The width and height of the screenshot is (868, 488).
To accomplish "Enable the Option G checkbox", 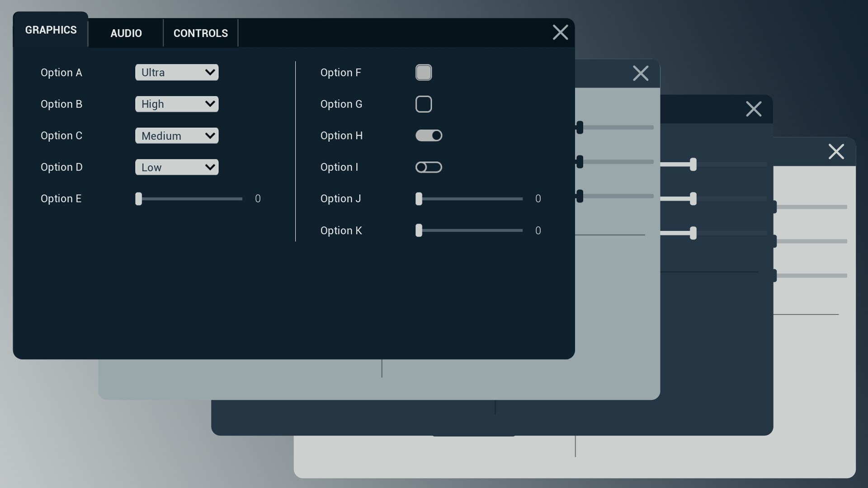I will pos(423,104).
